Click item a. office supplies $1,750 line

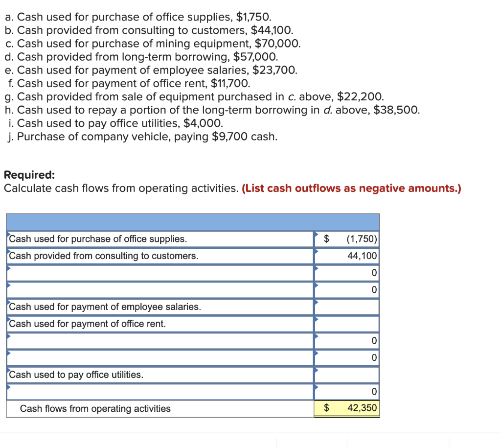tap(138, 17)
